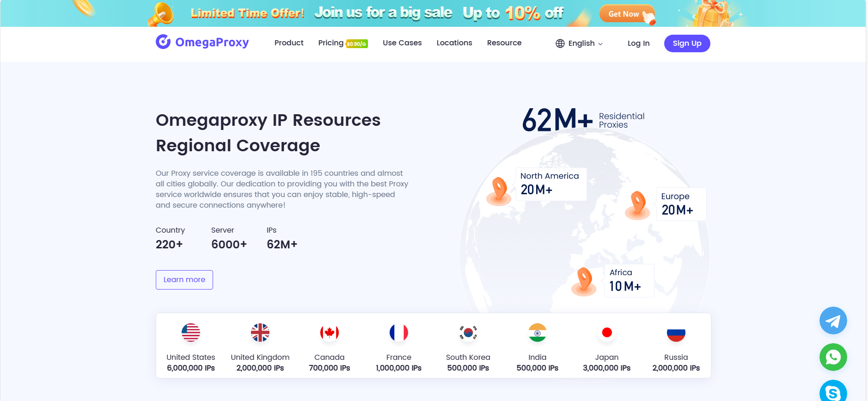Click the "220+" country count
The image size is (868, 401).
169,244
